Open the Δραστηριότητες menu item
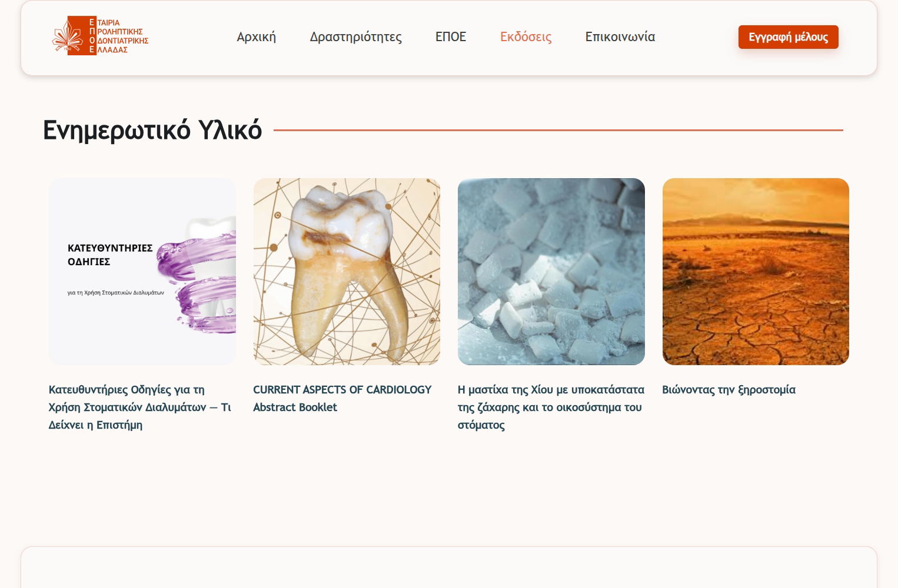Screen dimensions: 898x588 click(355, 36)
